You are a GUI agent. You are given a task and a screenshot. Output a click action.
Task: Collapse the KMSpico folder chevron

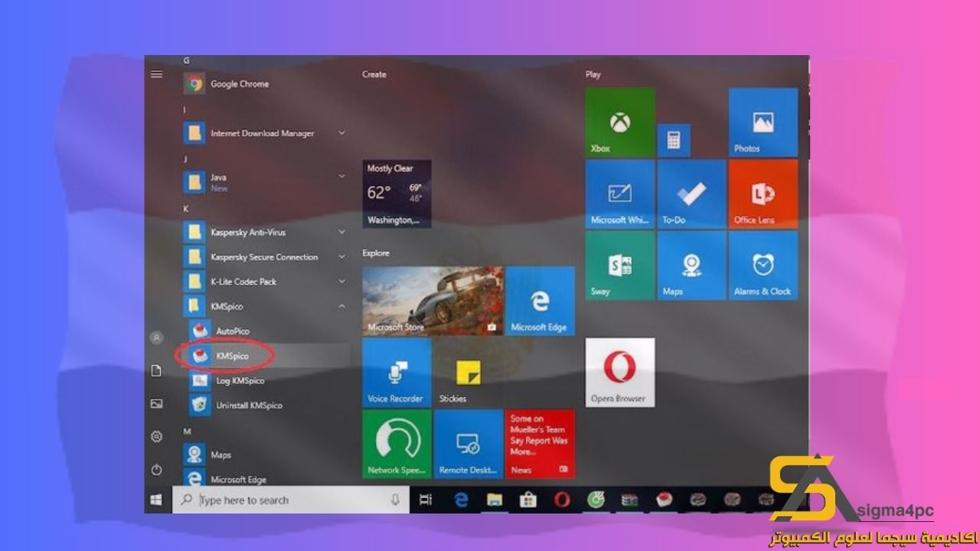341,307
